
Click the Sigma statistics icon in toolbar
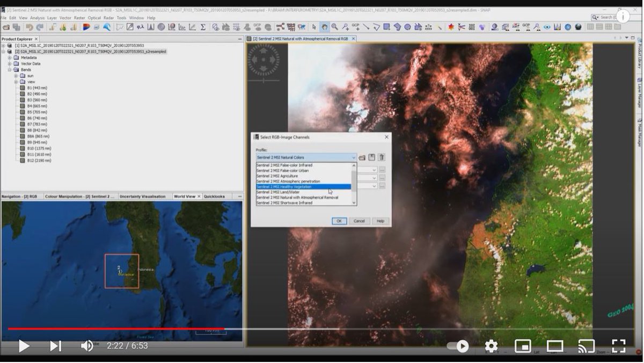tap(203, 27)
